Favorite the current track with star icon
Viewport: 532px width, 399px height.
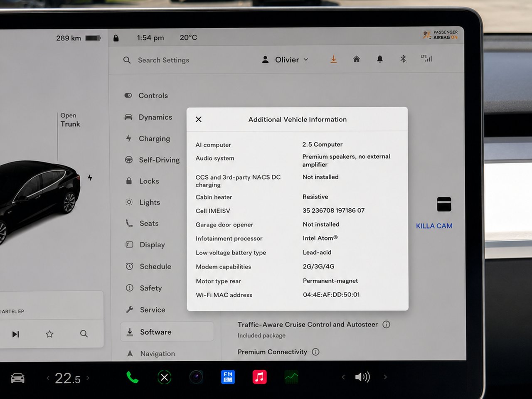point(49,334)
